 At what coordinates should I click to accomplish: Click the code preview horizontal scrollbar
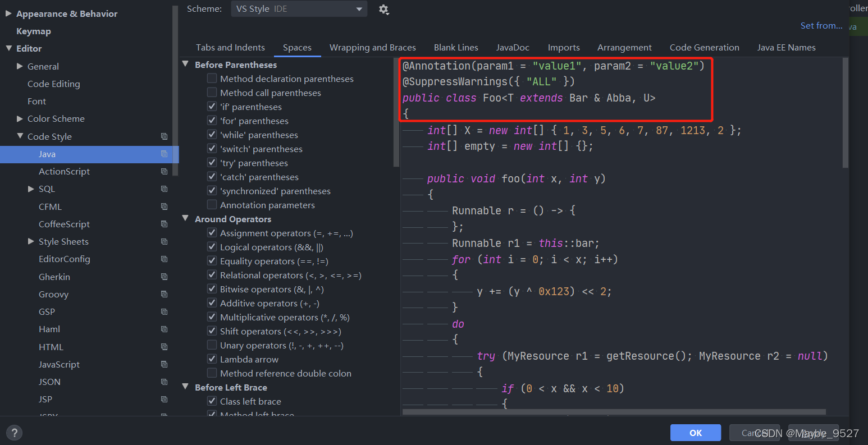pos(614,412)
